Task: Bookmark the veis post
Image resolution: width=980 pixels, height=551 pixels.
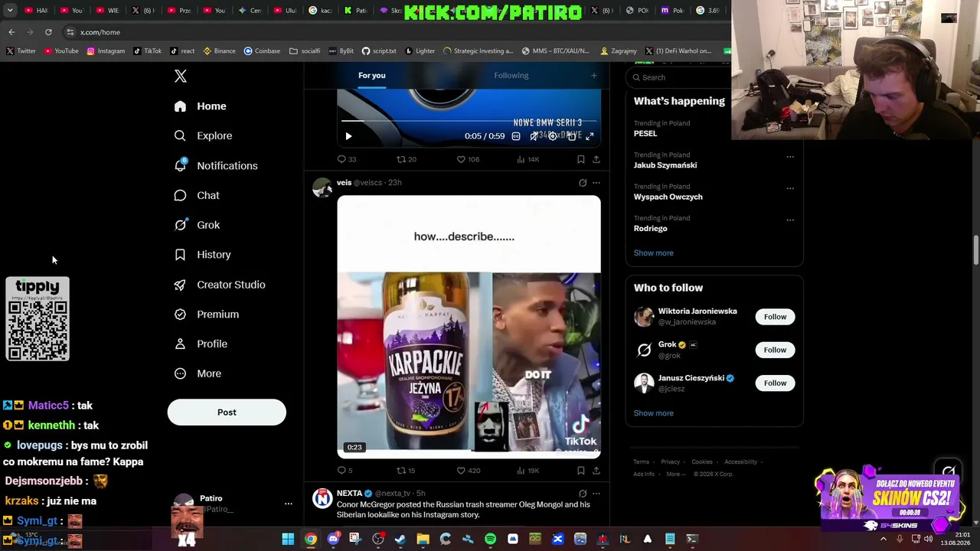Action: 581,470
